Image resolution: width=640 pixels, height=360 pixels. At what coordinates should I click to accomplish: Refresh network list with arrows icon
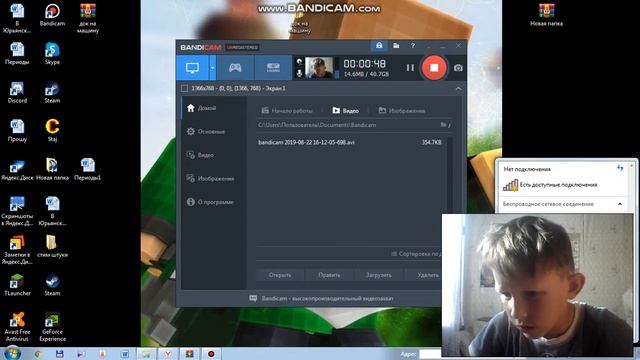point(620,168)
